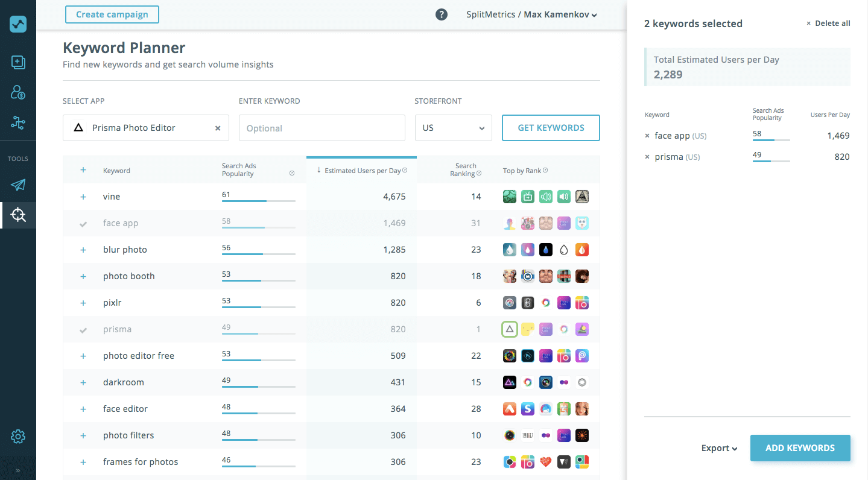Remove prisma from selected keywords
The height and width of the screenshot is (480, 868).
pos(647,157)
